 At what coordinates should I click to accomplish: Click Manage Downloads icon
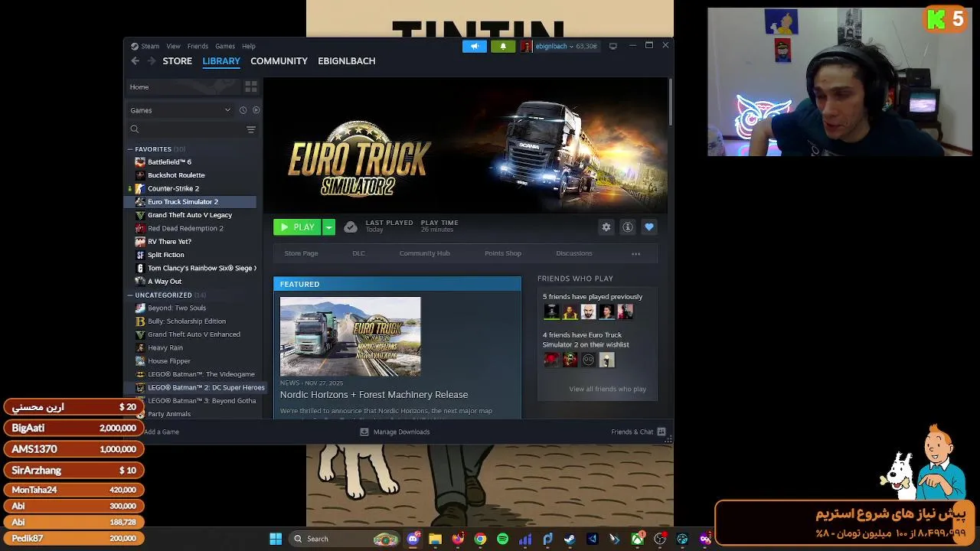(x=364, y=432)
